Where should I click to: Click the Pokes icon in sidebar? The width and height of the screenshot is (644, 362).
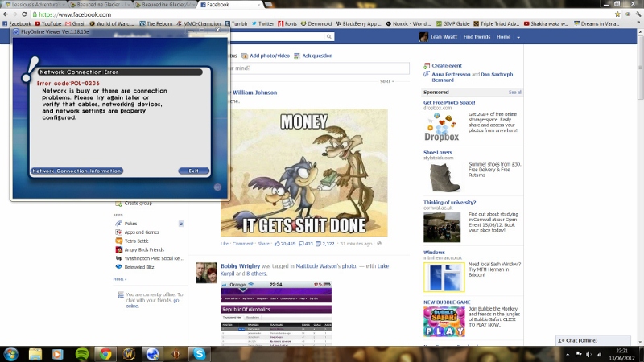click(118, 224)
